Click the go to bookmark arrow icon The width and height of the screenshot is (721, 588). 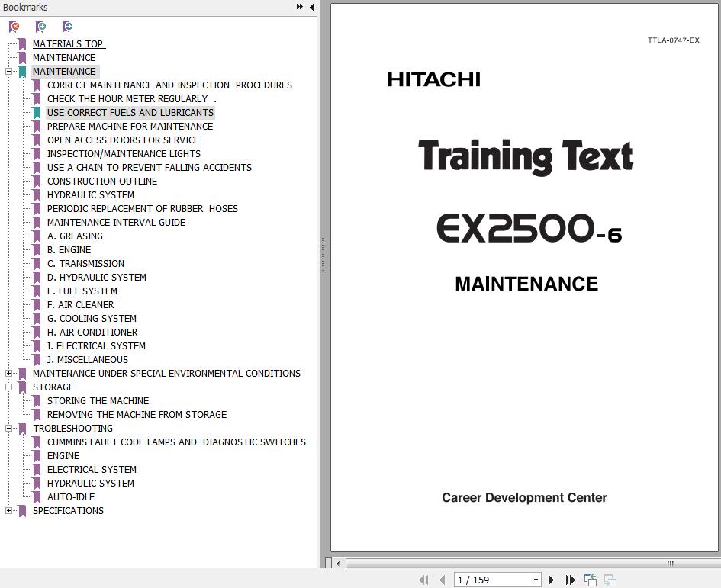click(67, 27)
